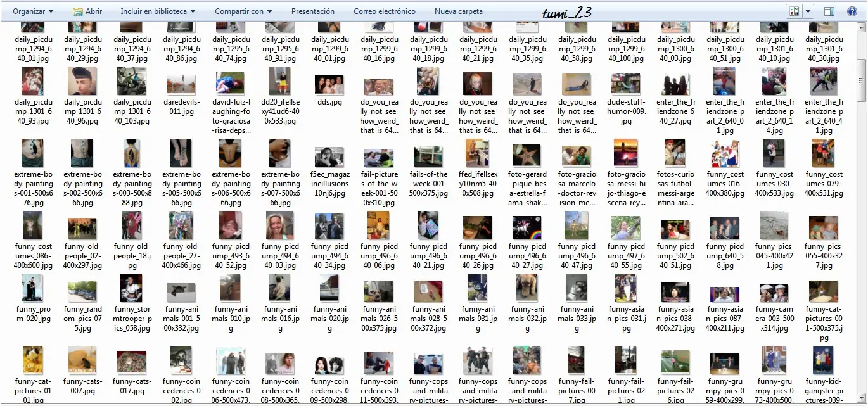Viewport: 868px width, 406px height.
Task: Open the blue help question mark icon
Action: tap(852, 11)
